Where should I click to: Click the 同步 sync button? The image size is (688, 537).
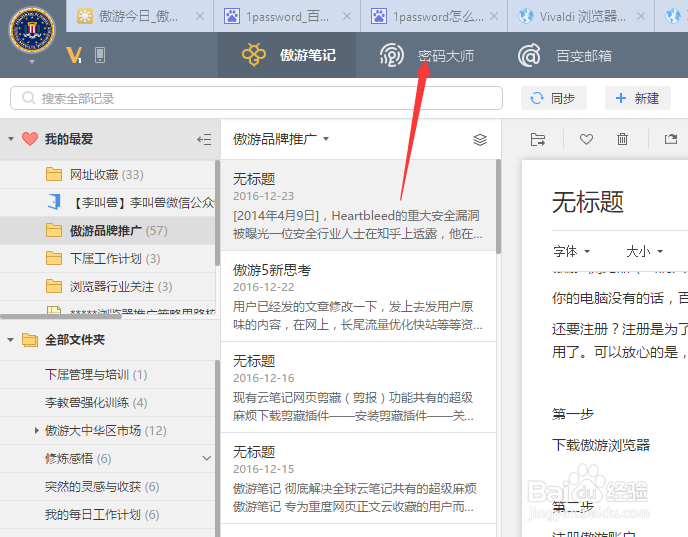coord(554,98)
